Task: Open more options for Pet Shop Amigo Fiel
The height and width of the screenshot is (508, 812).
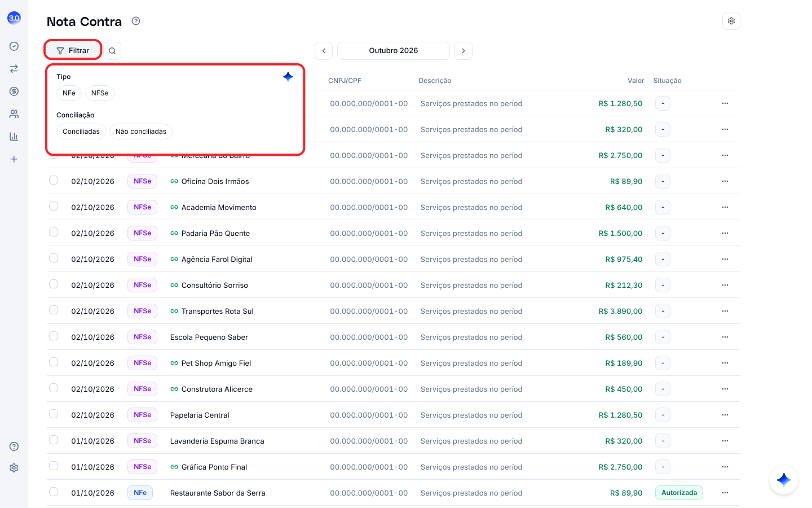Action: click(x=725, y=364)
